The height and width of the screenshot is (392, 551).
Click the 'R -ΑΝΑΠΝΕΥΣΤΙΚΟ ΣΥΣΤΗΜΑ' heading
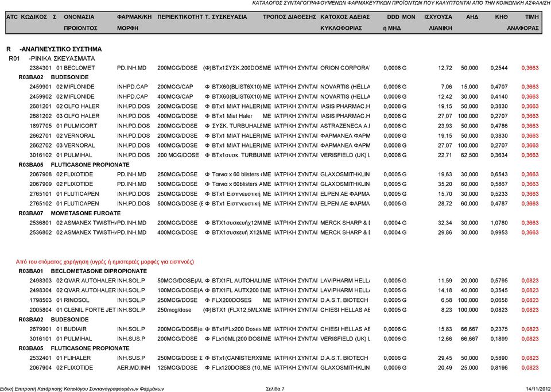(x=54, y=49)
